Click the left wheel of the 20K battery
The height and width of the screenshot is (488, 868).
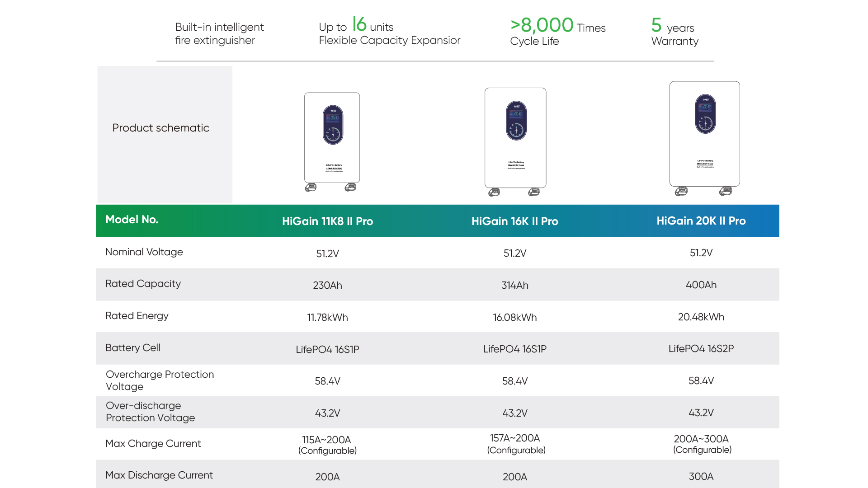point(681,191)
